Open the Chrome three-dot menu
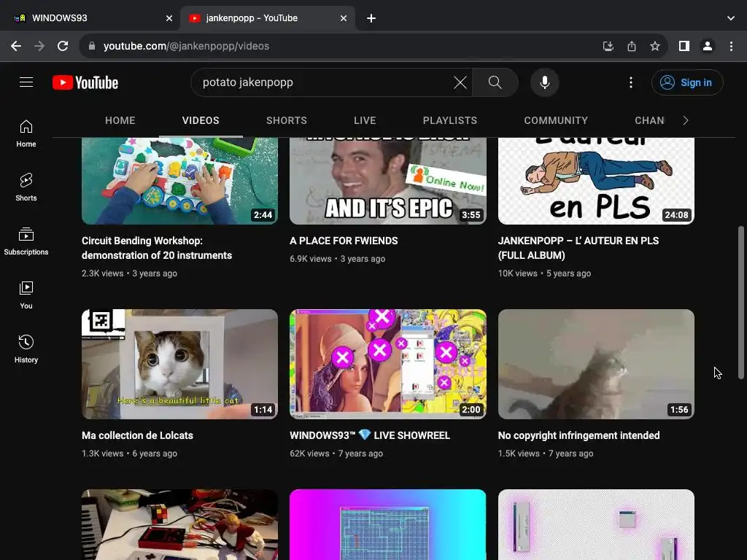This screenshot has width=747, height=560. tap(731, 46)
